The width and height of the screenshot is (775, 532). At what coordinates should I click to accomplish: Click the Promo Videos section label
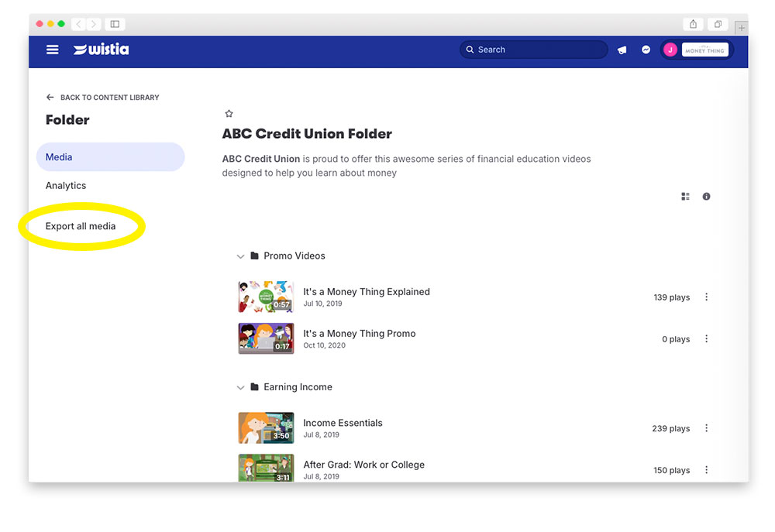(294, 256)
